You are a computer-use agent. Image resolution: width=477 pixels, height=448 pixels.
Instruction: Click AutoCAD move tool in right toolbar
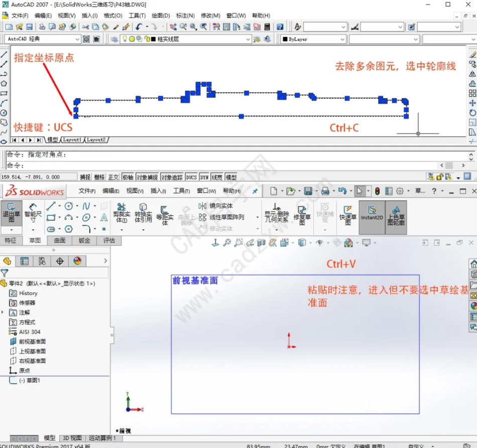coord(472,103)
